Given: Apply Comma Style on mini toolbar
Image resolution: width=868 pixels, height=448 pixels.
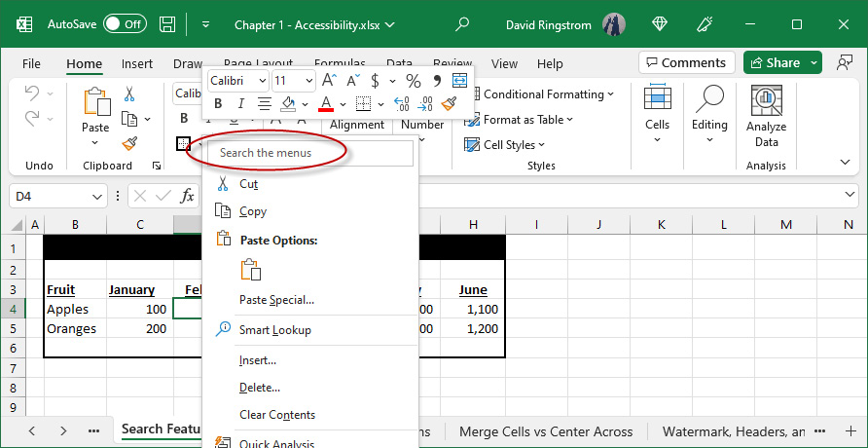Looking at the screenshot, I should [437, 81].
